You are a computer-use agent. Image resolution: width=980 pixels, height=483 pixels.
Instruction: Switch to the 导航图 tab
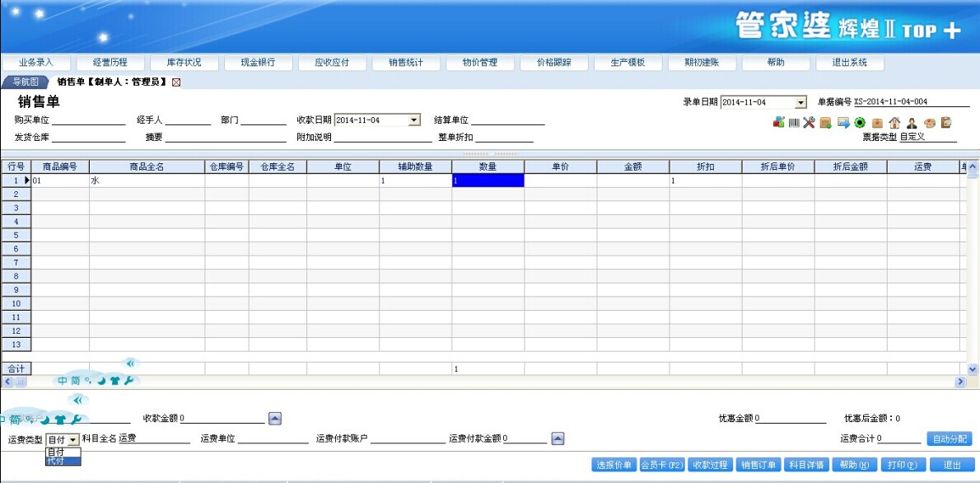pyautogui.click(x=25, y=82)
